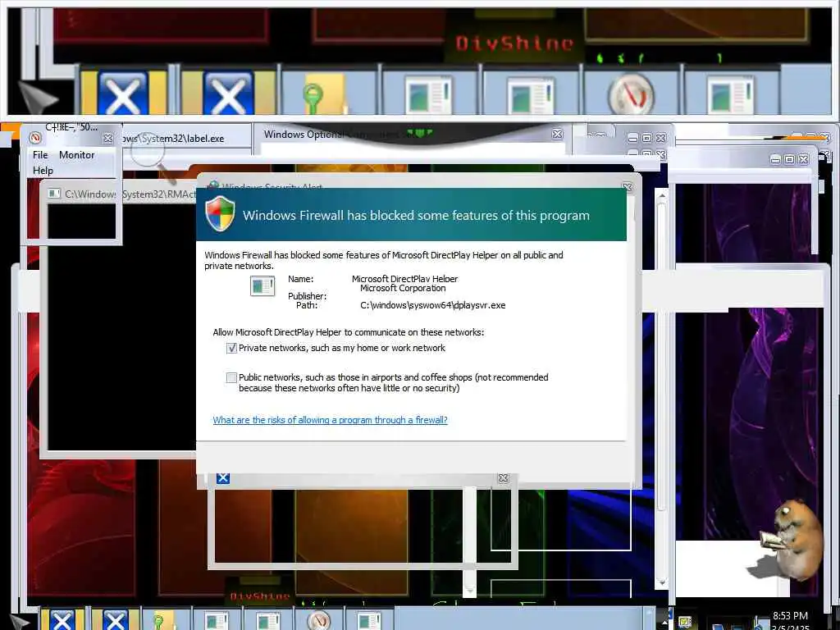Click the window icon immediately left of compass in top strip
Viewport: 840px width, 630px height.
coord(531,94)
